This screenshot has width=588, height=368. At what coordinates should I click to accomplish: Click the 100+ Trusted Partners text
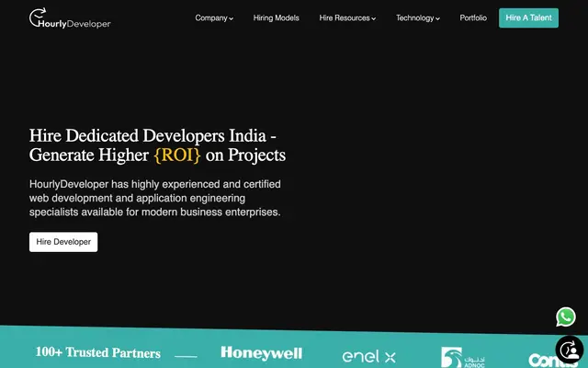(x=98, y=352)
